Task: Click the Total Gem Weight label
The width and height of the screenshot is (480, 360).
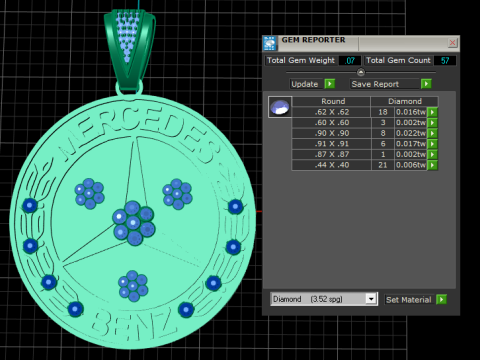Action: (301, 60)
